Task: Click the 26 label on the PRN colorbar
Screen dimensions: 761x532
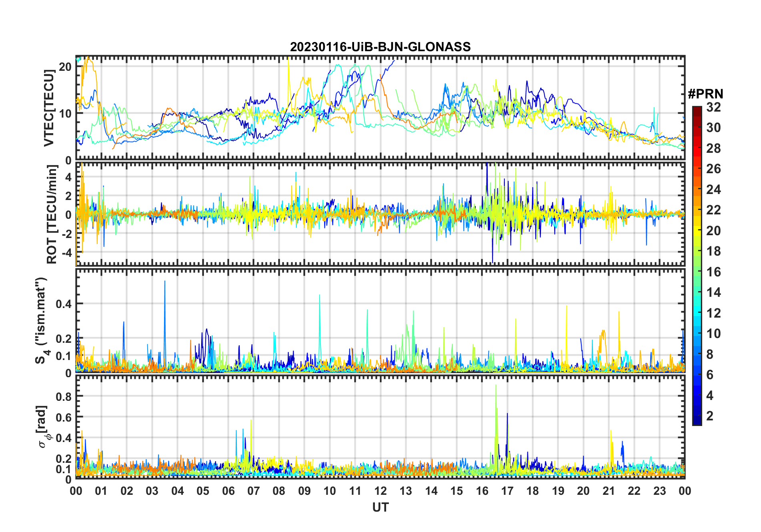Action: click(x=713, y=169)
